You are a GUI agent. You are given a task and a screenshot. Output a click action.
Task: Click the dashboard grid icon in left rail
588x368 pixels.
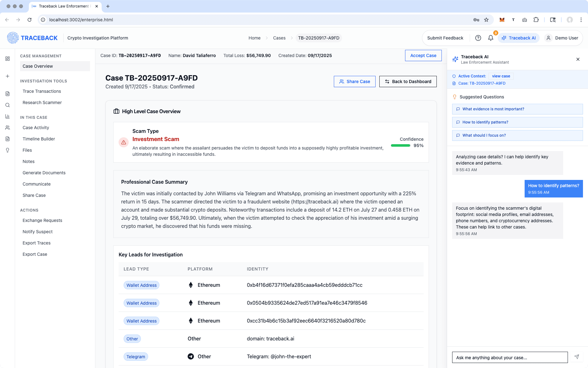(8, 59)
